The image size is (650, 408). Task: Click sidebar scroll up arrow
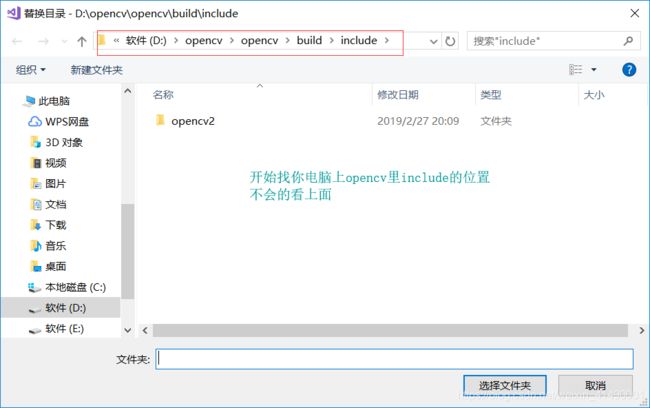coord(128,91)
